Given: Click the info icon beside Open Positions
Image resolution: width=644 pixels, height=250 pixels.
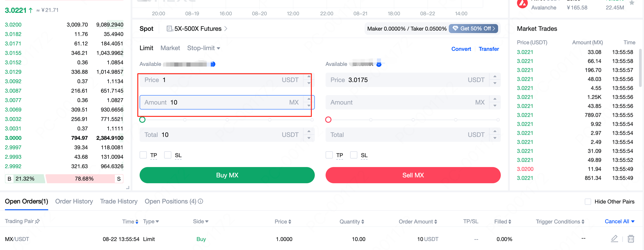Looking at the screenshot, I should coord(200,201).
